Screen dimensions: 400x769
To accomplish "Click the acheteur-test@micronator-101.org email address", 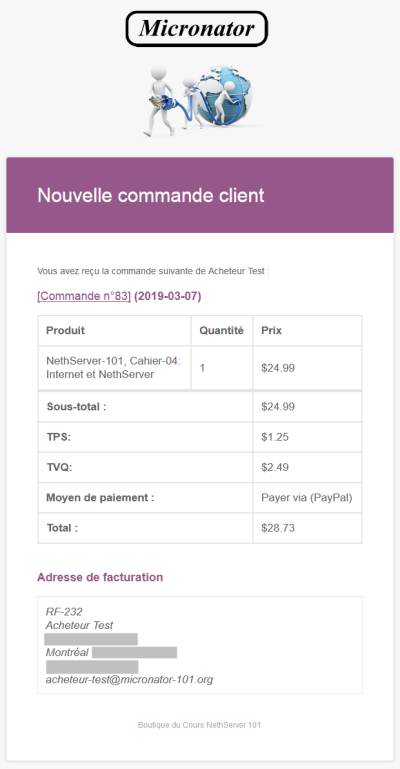I will (x=129, y=680).
